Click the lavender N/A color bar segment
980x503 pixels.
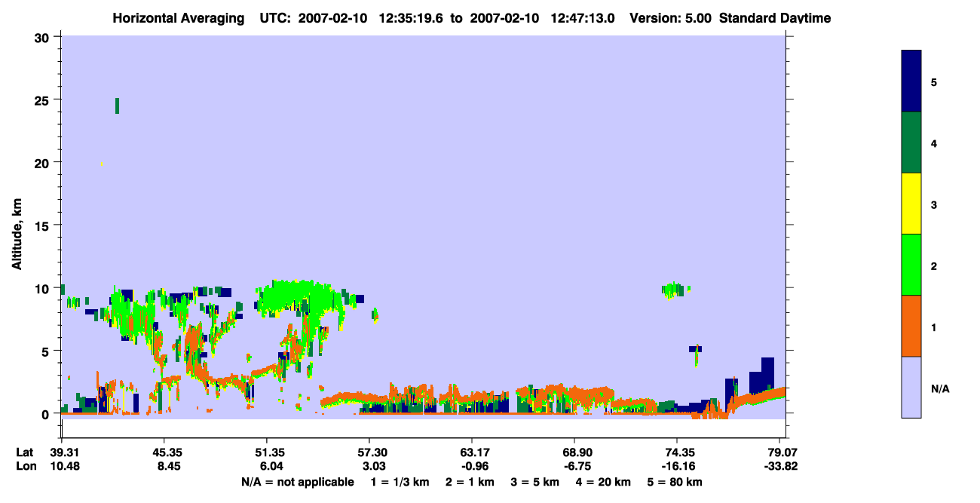pos(911,387)
